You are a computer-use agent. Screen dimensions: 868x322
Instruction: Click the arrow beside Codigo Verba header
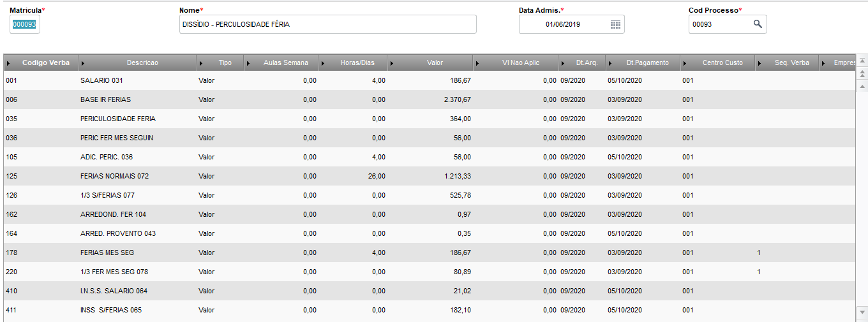pyautogui.click(x=8, y=63)
